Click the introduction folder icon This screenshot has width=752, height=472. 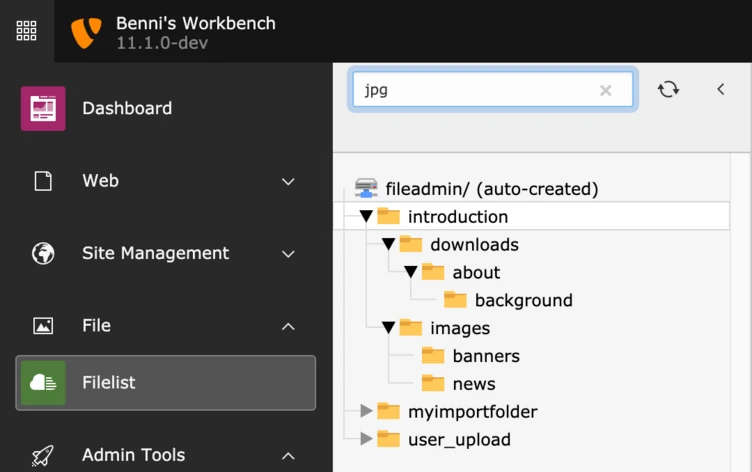(388, 216)
